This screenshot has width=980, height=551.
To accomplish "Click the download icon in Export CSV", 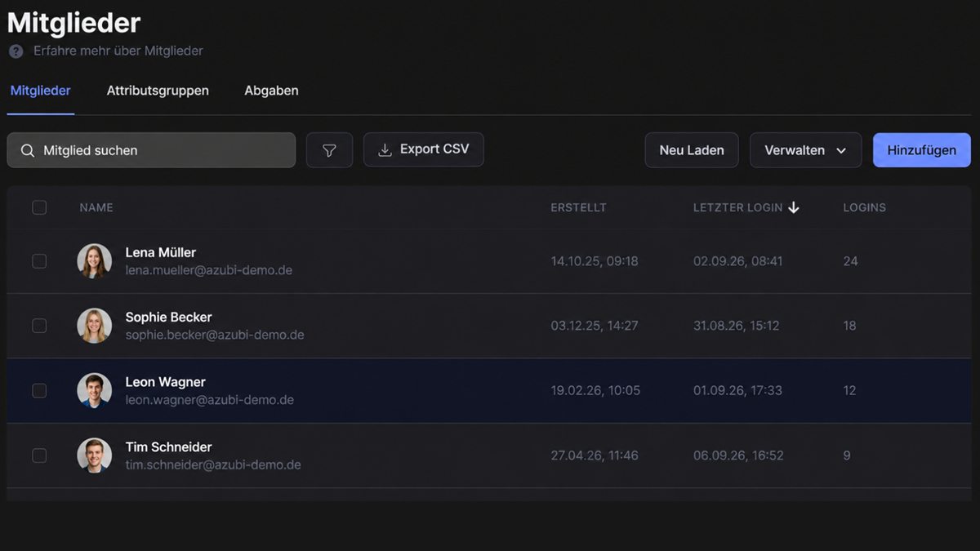I will (385, 150).
